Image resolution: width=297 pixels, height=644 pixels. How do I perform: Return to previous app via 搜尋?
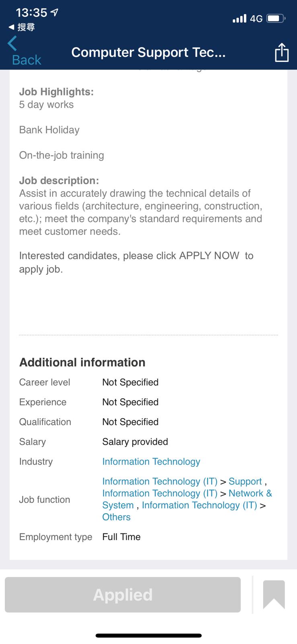(22, 27)
